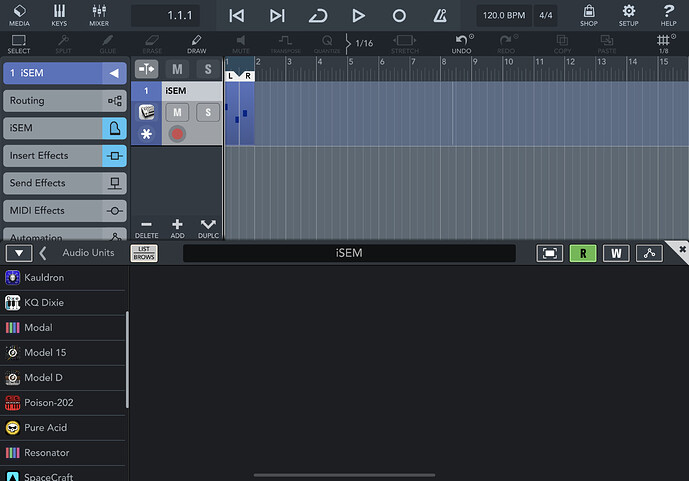Open the routing node icon button

(649, 253)
